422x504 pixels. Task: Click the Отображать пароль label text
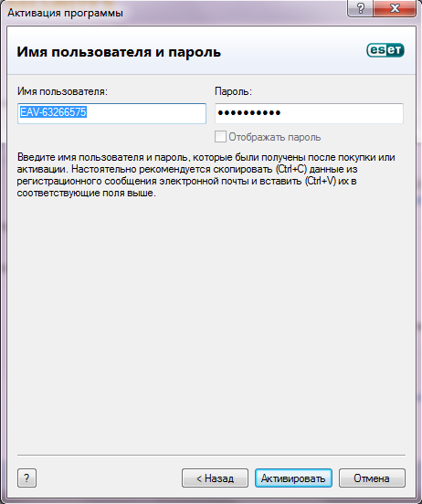274,137
